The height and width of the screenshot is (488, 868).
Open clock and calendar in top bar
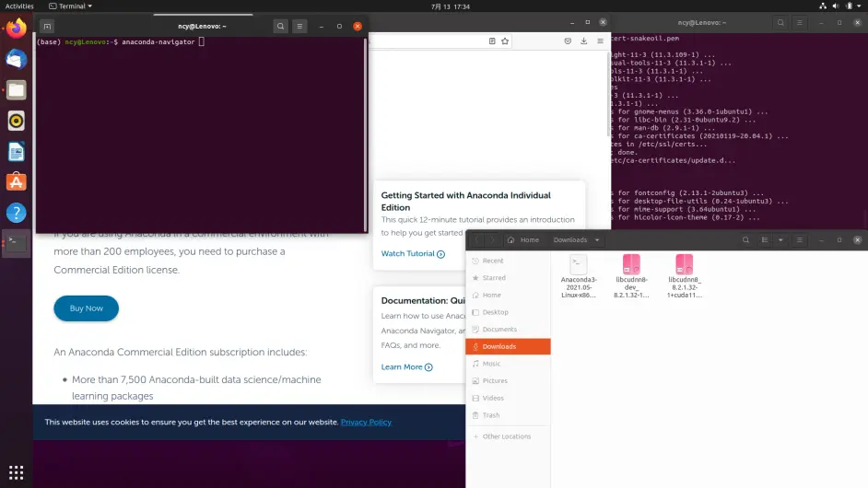(451, 6)
